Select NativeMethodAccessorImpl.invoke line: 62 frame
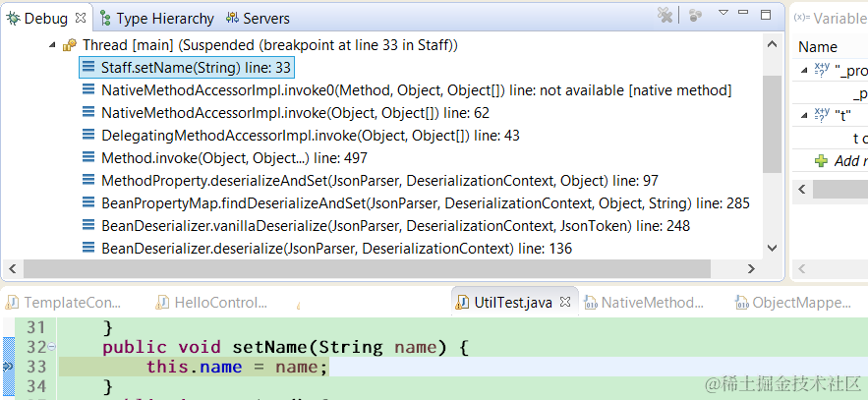868x400 pixels. [295, 113]
